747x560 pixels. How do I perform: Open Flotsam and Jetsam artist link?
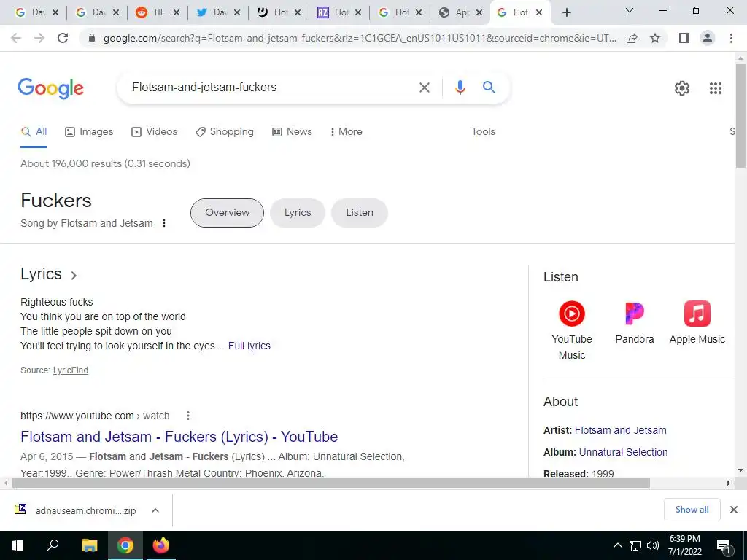coord(620,430)
